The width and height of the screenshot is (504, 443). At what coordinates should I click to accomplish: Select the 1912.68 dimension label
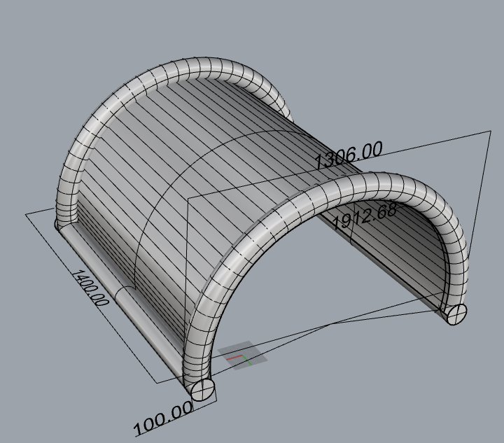point(365,216)
